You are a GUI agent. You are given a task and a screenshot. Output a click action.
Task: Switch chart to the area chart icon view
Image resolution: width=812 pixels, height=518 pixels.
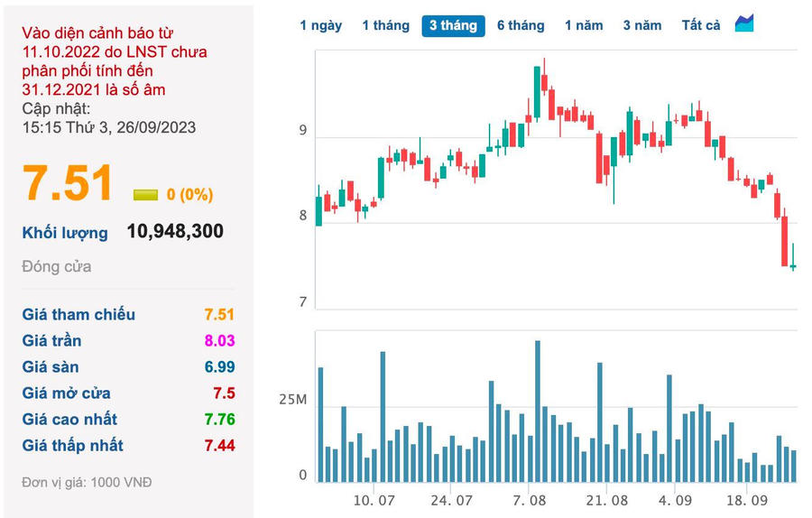point(744,24)
